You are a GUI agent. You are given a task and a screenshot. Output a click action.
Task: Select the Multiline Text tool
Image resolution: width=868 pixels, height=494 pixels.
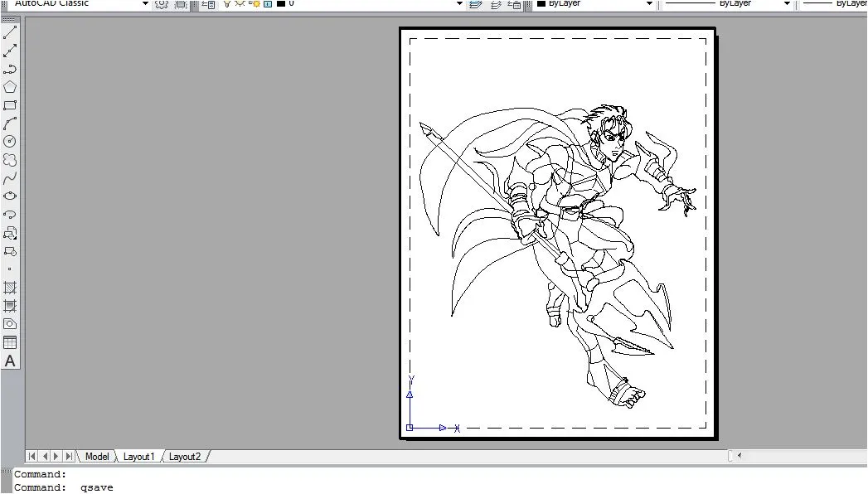tap(10, 361)
